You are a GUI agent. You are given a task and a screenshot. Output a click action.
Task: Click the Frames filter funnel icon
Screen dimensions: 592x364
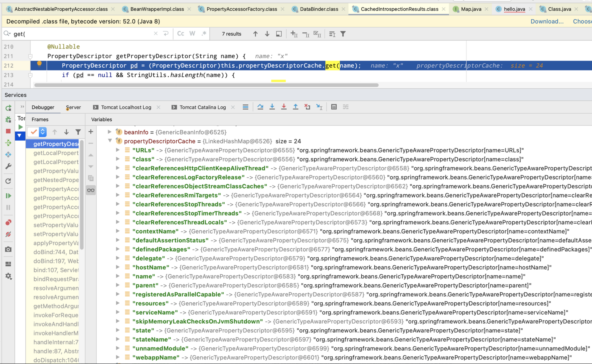[78, 132]
